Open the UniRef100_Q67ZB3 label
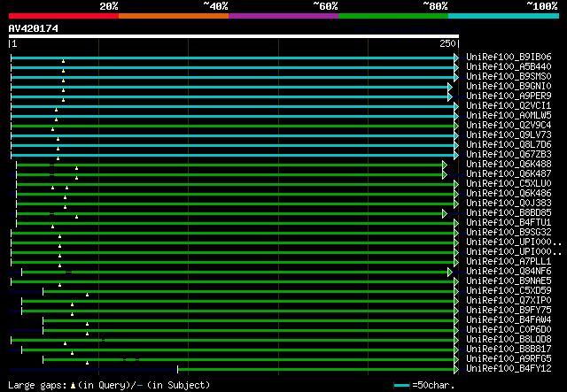The width and height of the screenshot is (567, 392). (509, 154)
